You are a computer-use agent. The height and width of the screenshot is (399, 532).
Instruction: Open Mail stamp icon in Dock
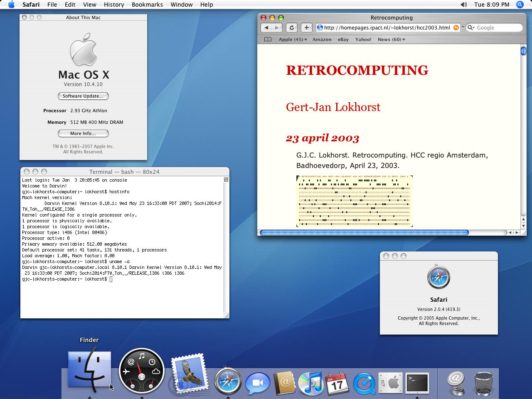tap(190, 374)
